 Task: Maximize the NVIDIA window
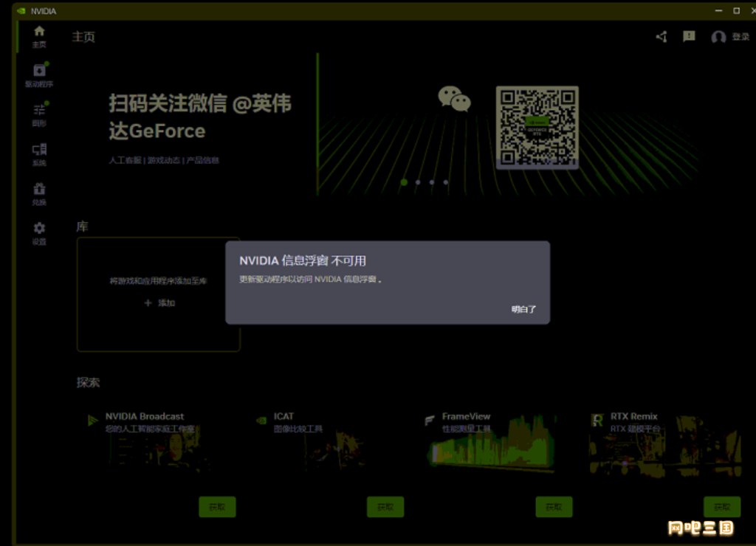736,10
